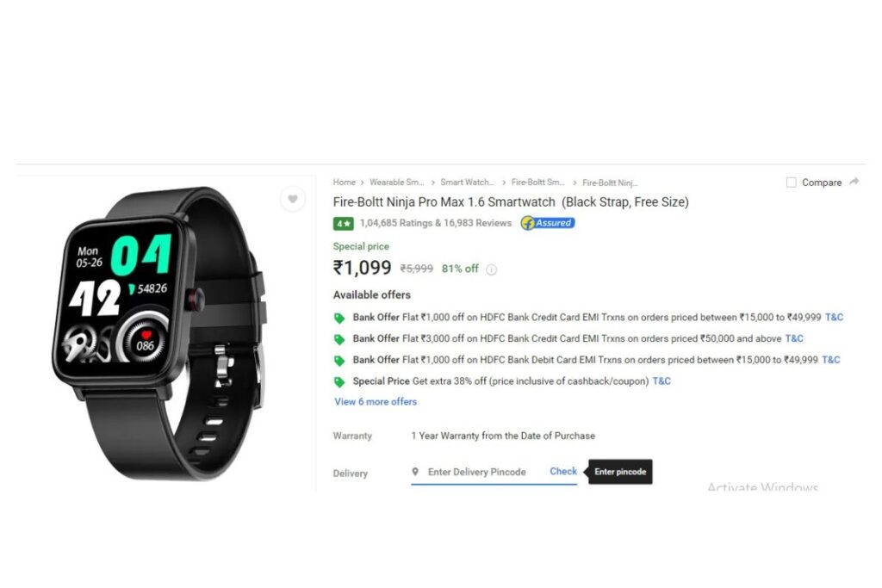Image resolution: width=882 pixels, height=588 pixels.
Task: Expand View 6 more offers
Action: point(376,401)
